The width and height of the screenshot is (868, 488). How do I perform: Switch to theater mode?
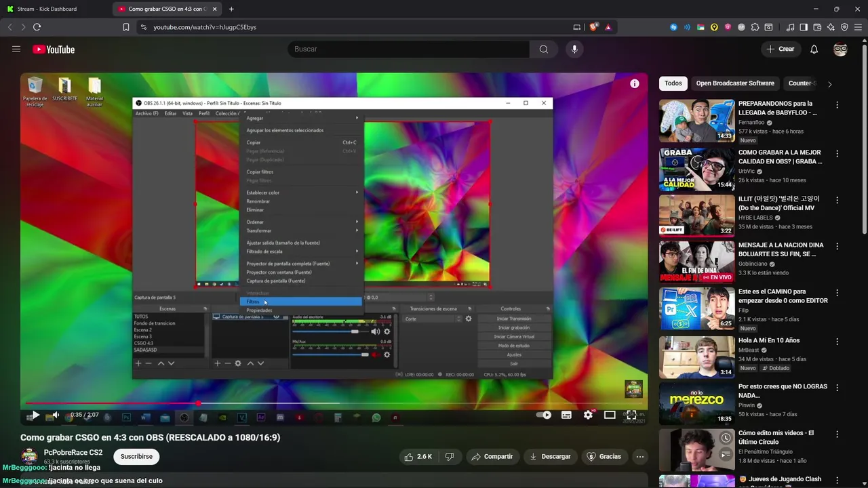click(610, 415)
